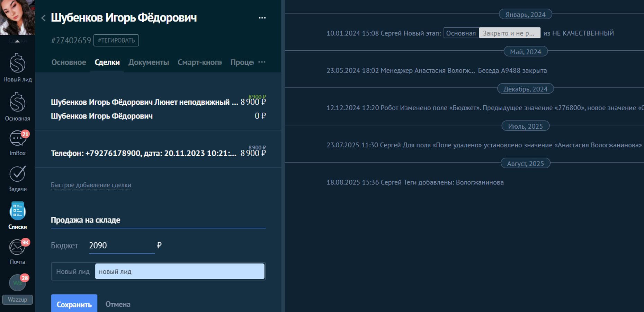The height and width of the screenshot is (312, 644).
Task: Click Быстрое добавление сделки link
Action: tap(91, 185)
